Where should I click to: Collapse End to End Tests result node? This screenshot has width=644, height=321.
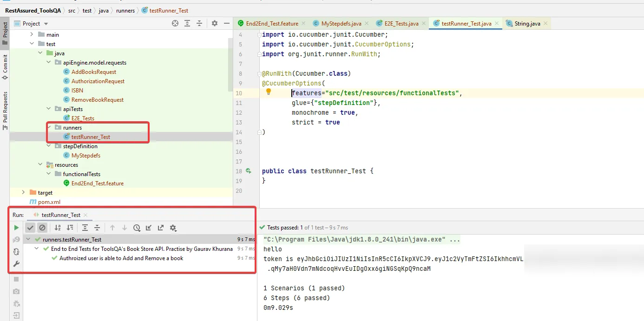[37, 249]
